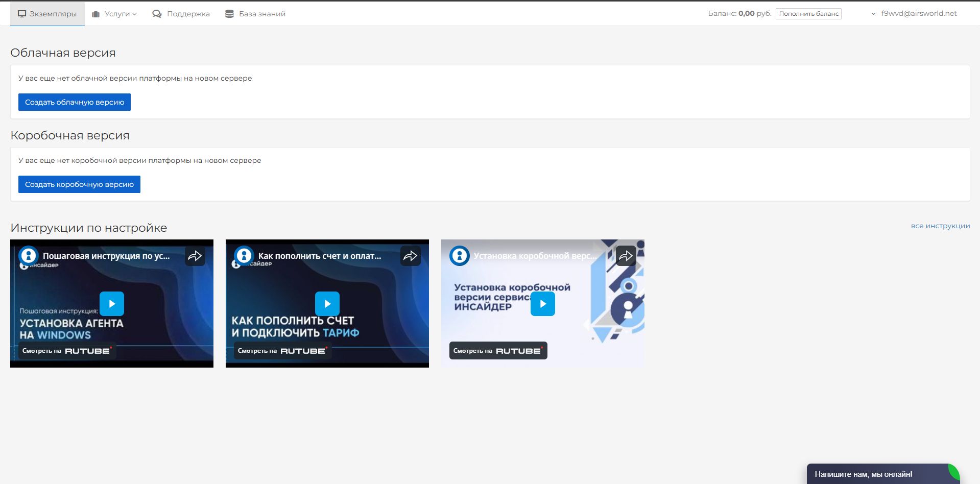Viewport: 980px width, 484px height.
Task: Share the top-up and tariff video
Action: point(411,256)
